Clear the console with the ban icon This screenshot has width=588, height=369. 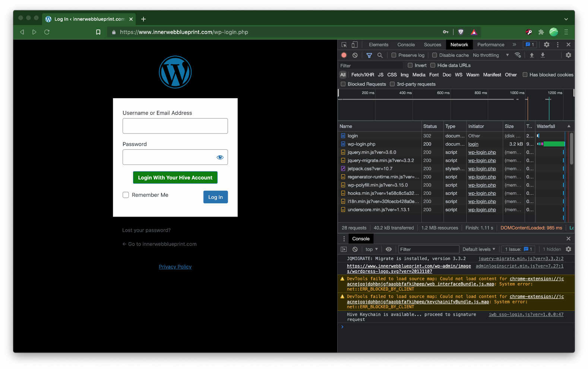pos(355,249)
